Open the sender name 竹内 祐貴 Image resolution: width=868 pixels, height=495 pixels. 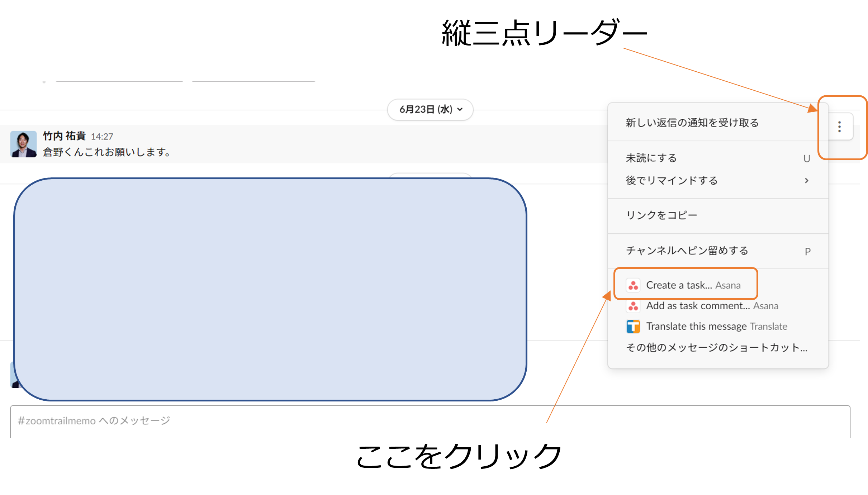click(64, 136)
